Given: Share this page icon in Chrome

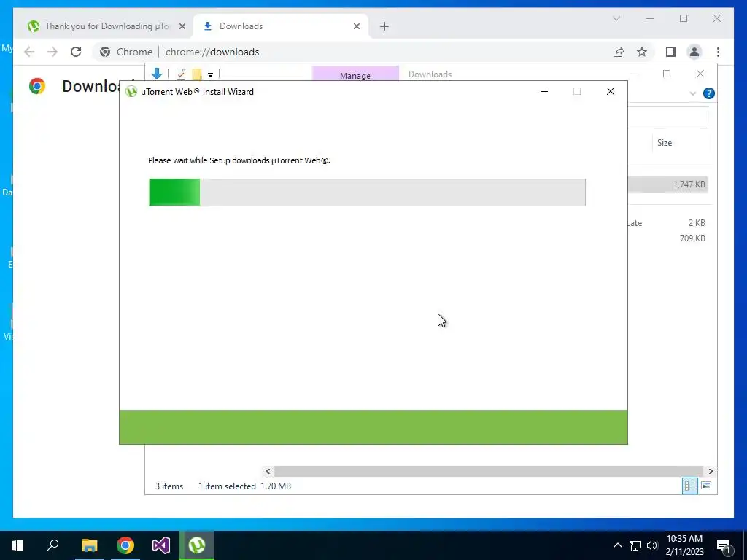Looking at the screenshot, I should pyautogui.click(x=619, y=52).
